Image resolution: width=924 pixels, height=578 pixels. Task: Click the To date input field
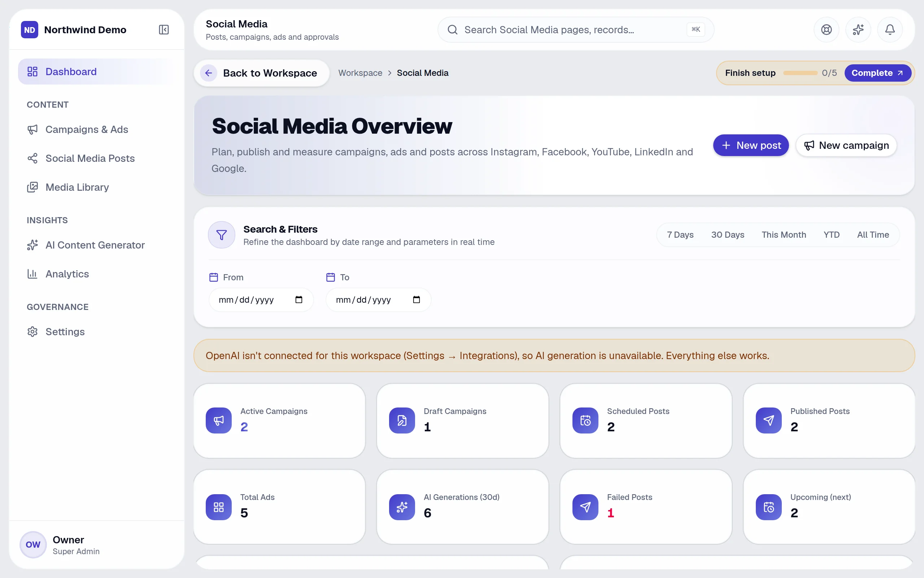pyautogui.click(x=378, y=300)
